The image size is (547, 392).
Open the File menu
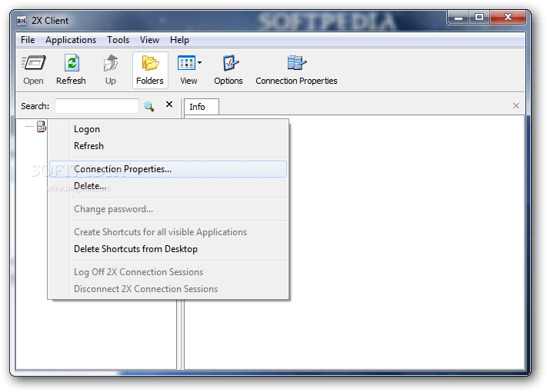[x=28, y=40]
